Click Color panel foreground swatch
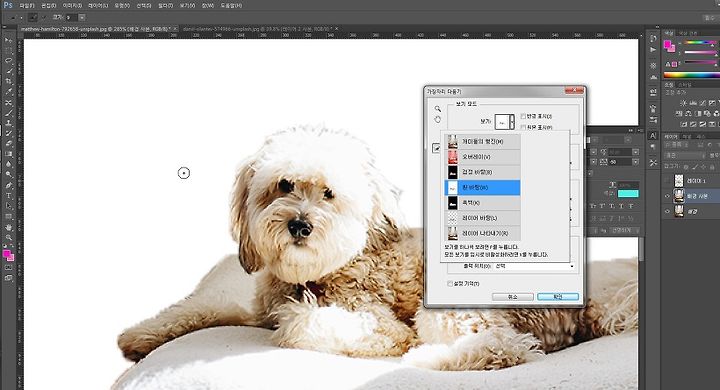Screen dimensions: 720x390 tap(667, 45)
